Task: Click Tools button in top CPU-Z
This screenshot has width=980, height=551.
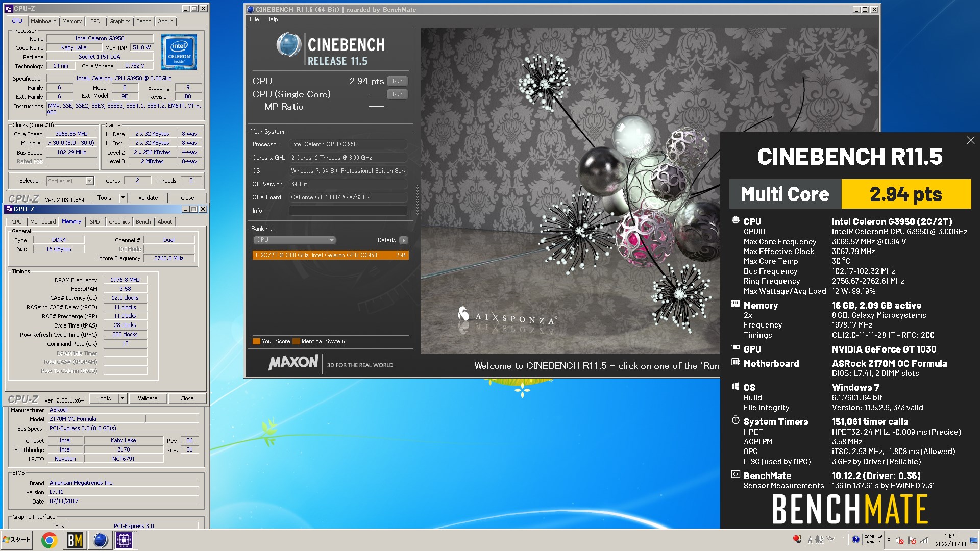Action: coord(105,198)
